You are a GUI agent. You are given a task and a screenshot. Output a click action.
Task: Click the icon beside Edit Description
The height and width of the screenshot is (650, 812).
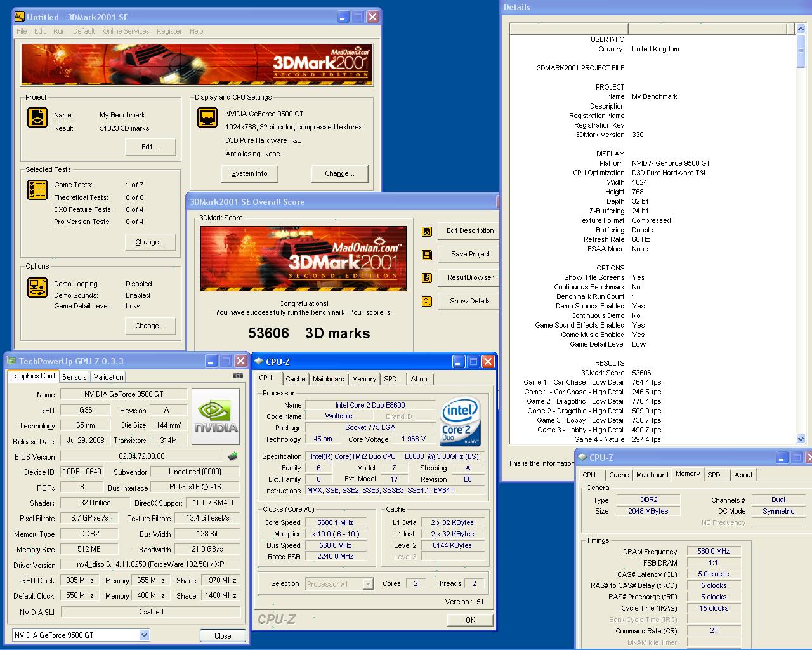427,231
